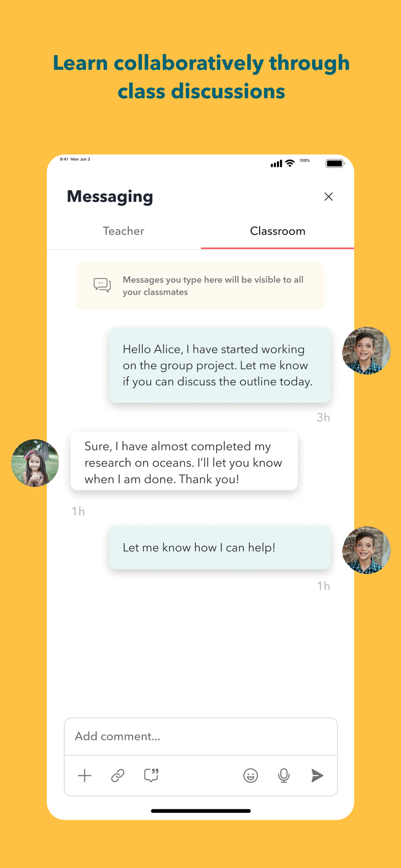Click the quote reply icon
Viewport: 401px width, 868px height.
coord(151,776)
